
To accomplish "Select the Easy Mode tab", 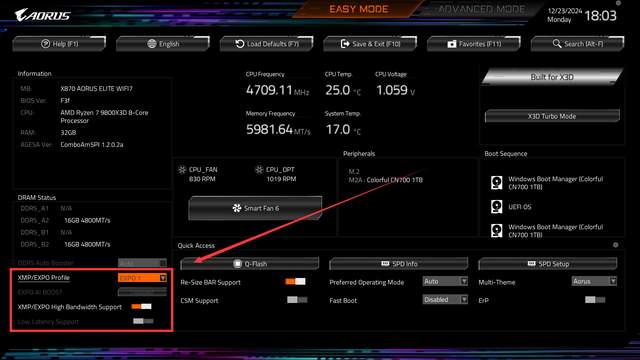I will 358,9.
